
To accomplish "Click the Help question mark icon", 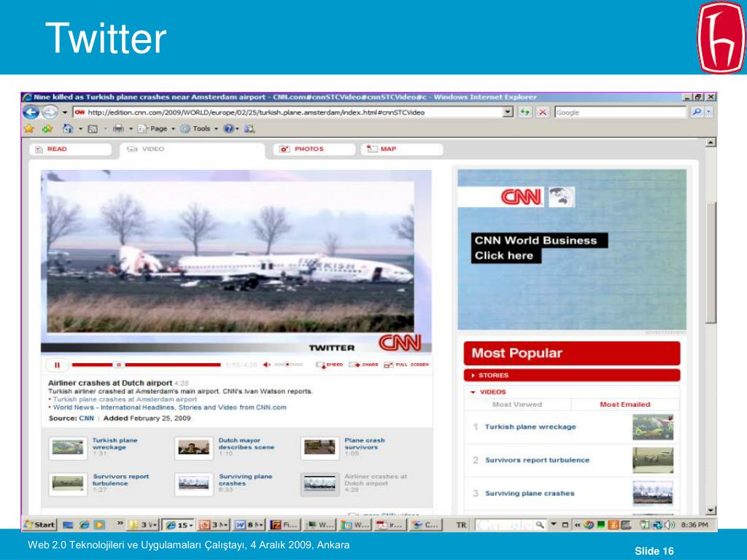I will (x=228, y=128).
